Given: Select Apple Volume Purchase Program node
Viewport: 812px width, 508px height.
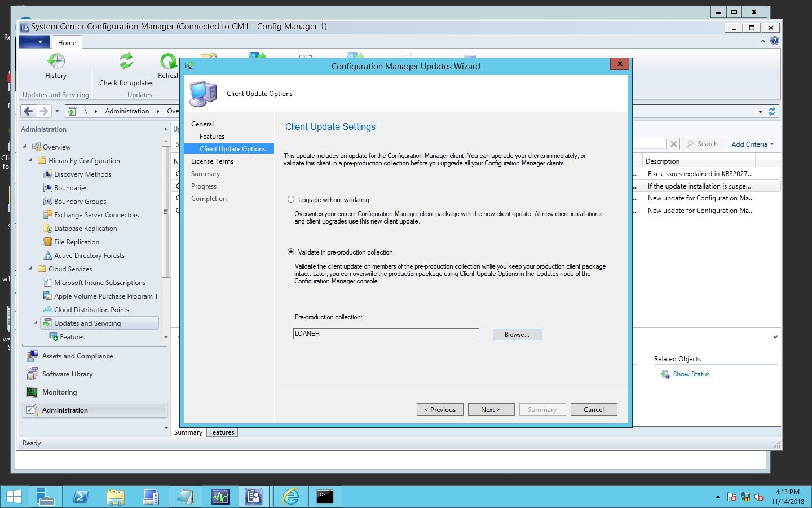Looking at the screenshot, I should coord(106,296).
